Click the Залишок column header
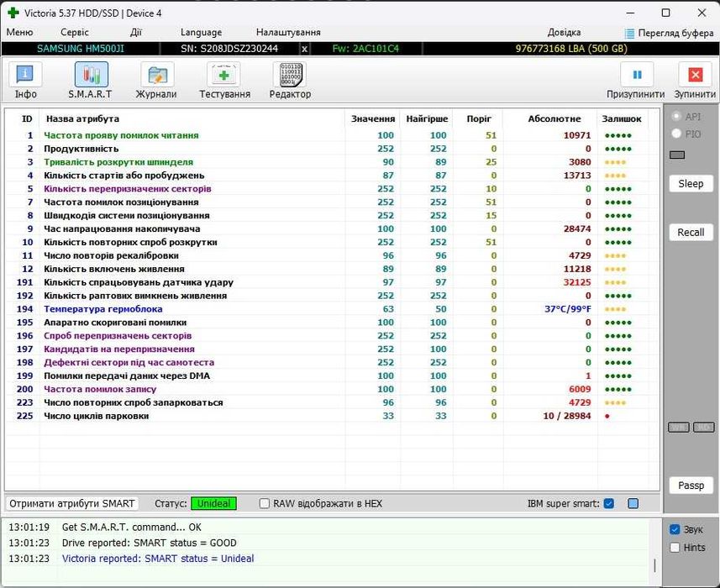 [x=622, y=119]
